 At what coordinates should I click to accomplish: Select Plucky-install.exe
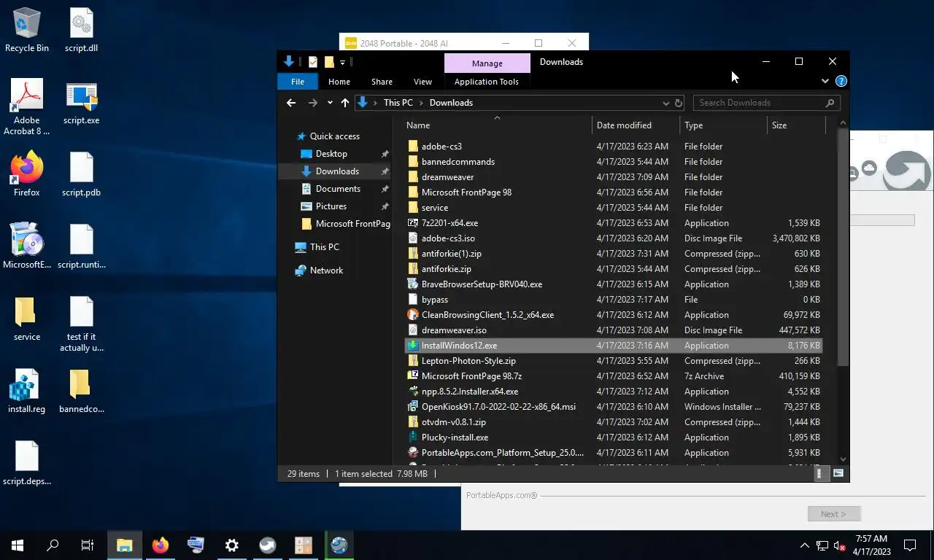613,437
